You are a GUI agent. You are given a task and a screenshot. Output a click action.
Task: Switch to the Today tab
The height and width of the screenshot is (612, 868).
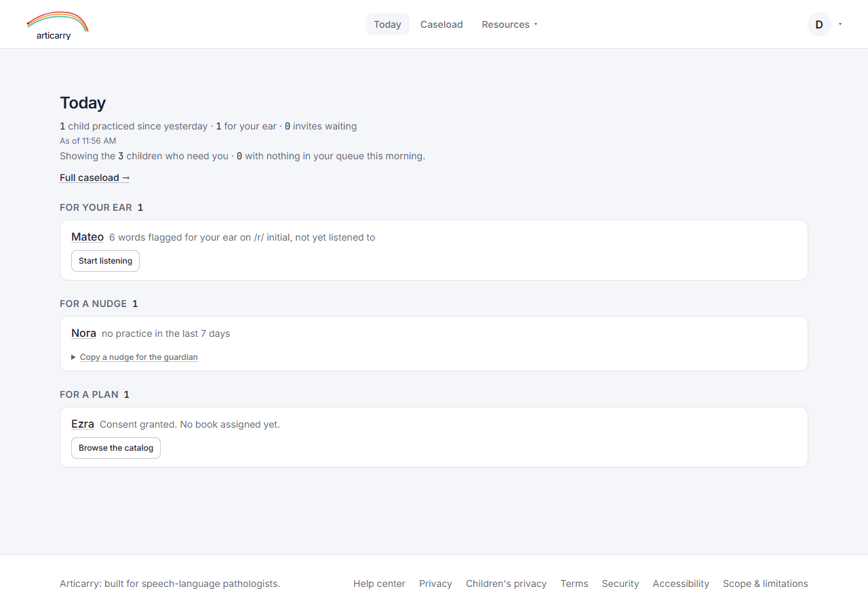click(387, 24)
